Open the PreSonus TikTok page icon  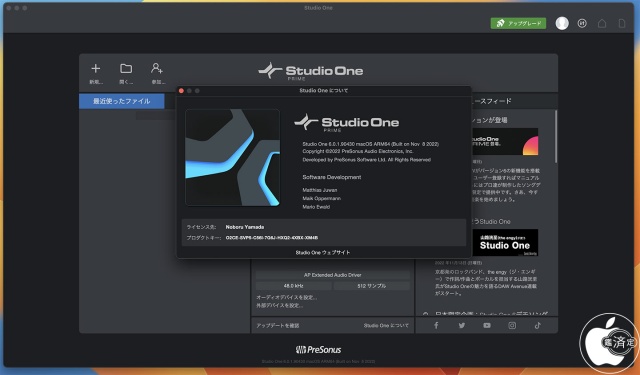(538, 325)
